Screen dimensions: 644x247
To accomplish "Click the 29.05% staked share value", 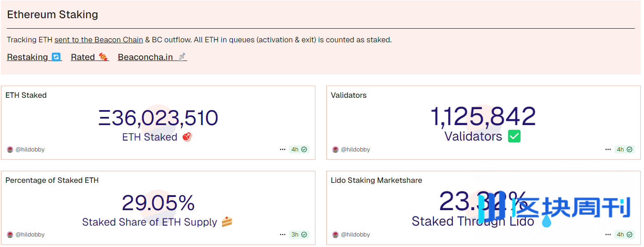I will pos(158,203).
